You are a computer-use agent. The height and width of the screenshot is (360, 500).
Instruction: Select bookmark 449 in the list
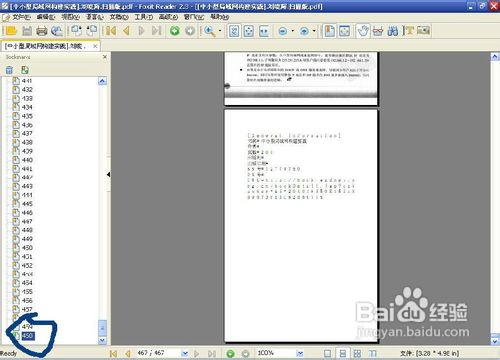[27, 239]
